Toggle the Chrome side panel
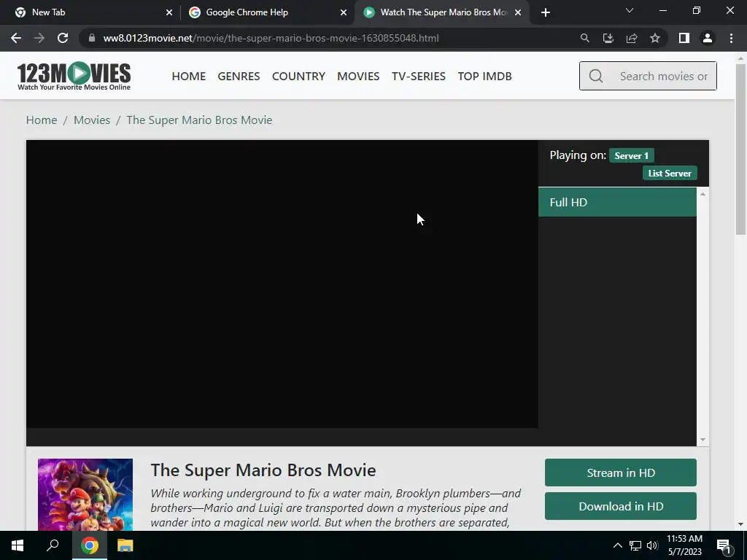 (x=684, y=38)
